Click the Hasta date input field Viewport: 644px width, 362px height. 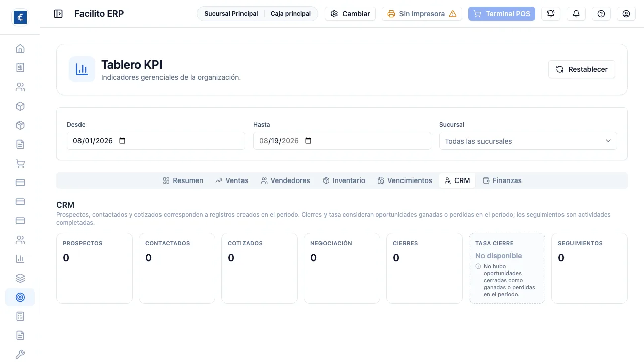[x=342, y=141]
